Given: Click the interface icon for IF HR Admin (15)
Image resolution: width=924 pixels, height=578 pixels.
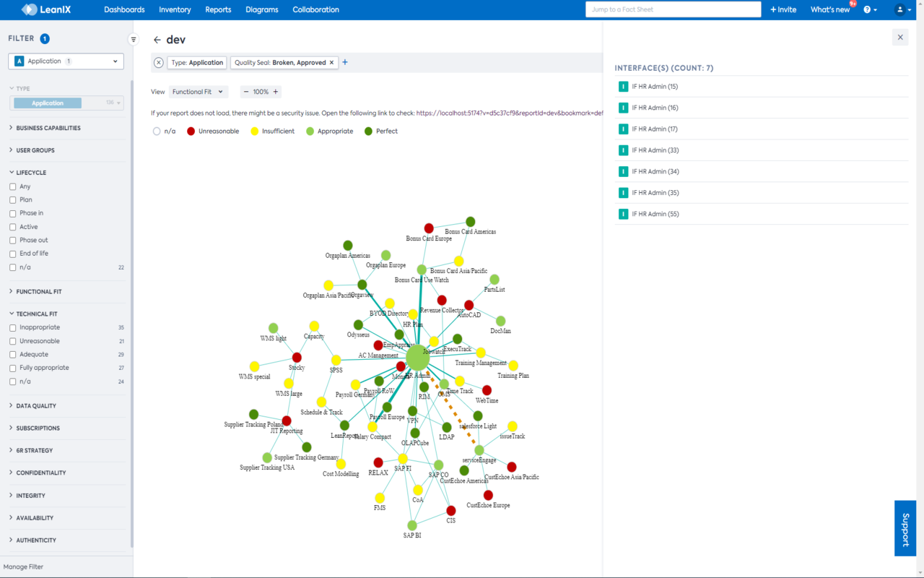Looking at the screenshot, I should coord(623,87).
